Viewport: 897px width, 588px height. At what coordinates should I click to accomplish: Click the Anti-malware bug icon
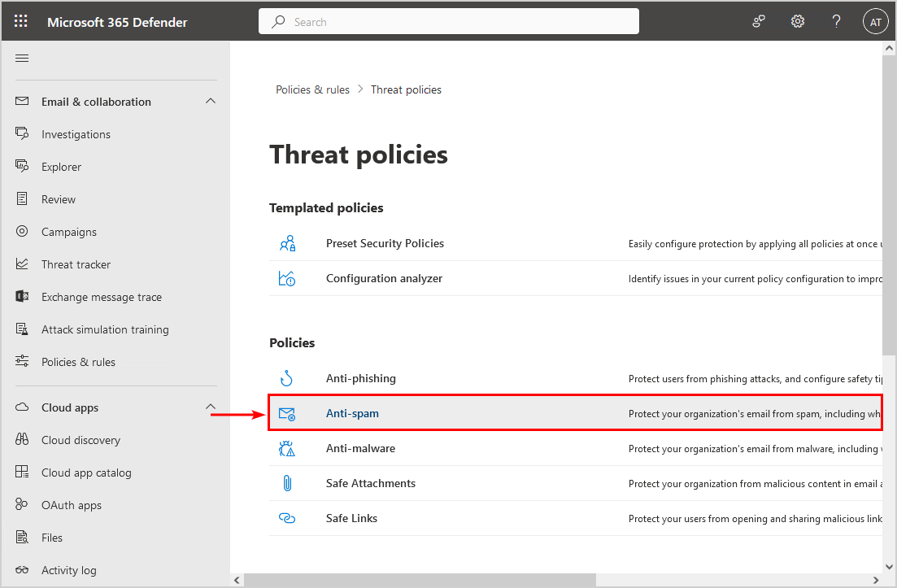click(286, 448)
